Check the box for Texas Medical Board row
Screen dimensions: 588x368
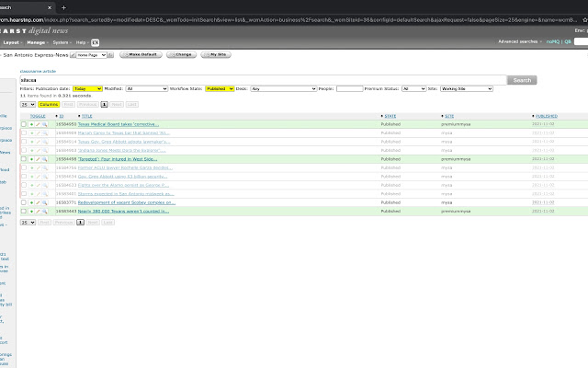coord(24,124)
